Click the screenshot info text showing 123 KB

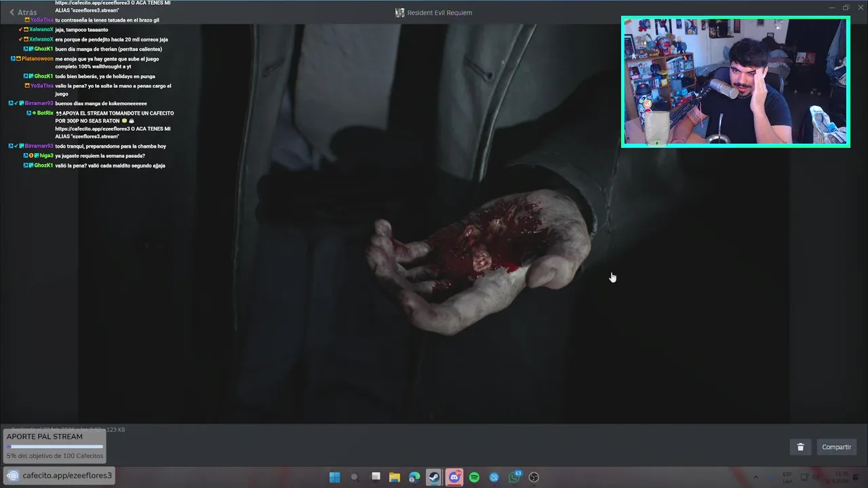67,429
